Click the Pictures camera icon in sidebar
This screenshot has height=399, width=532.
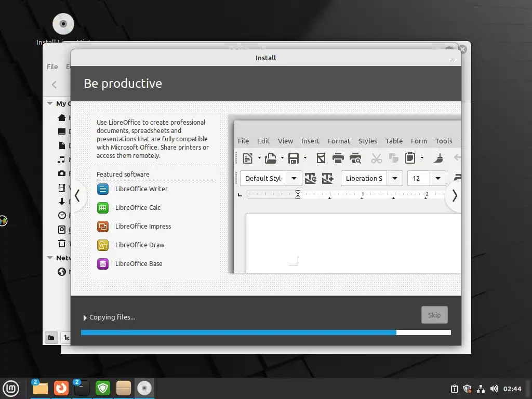click(x=62, y=174)
